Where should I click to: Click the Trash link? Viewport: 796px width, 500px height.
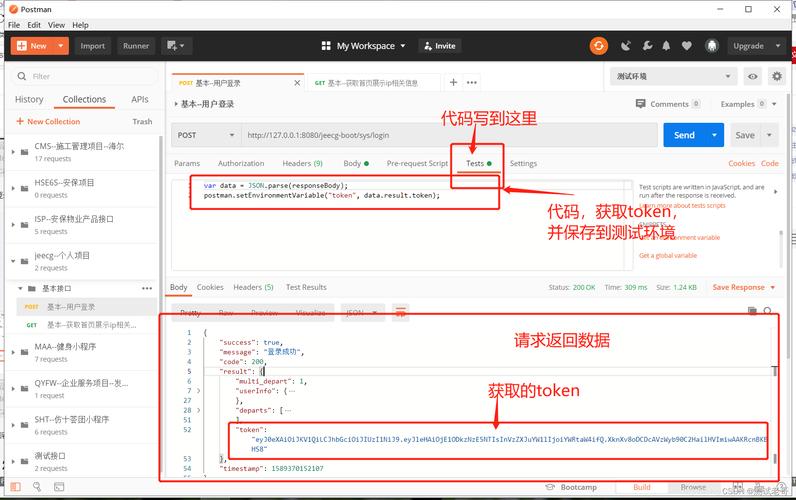click(142, 121)
